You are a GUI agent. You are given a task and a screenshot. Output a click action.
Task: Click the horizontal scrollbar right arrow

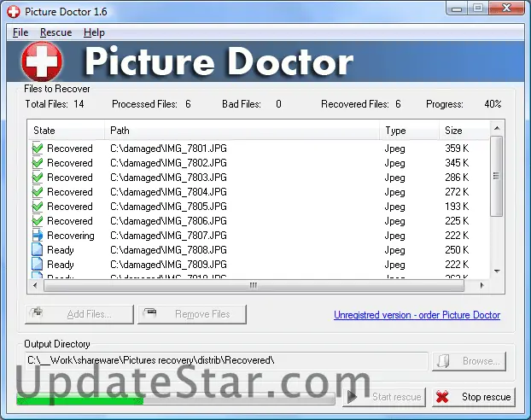pos(481,285)
